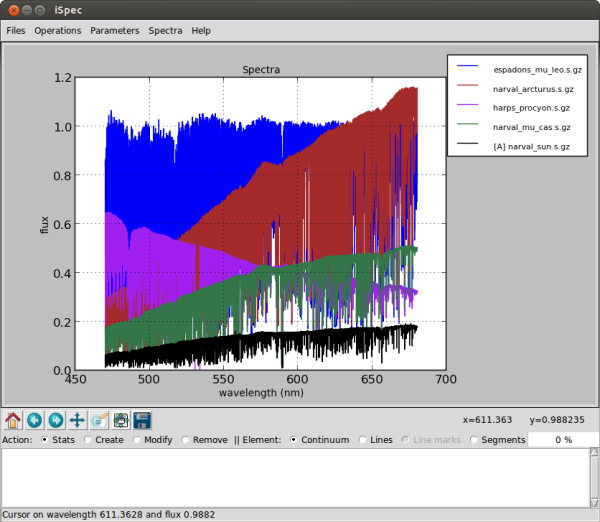The height and width of the screenshot is (522, 600).
Task: Click legend entry narval_arcturus.s.gz
Action: coord(533,89)
